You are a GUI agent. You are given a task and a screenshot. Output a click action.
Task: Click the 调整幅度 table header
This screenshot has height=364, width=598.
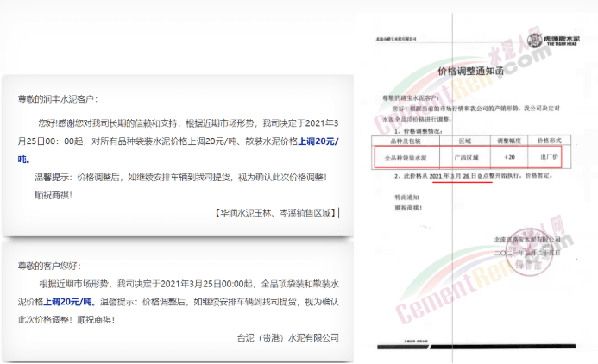click(x=512, y=140)
